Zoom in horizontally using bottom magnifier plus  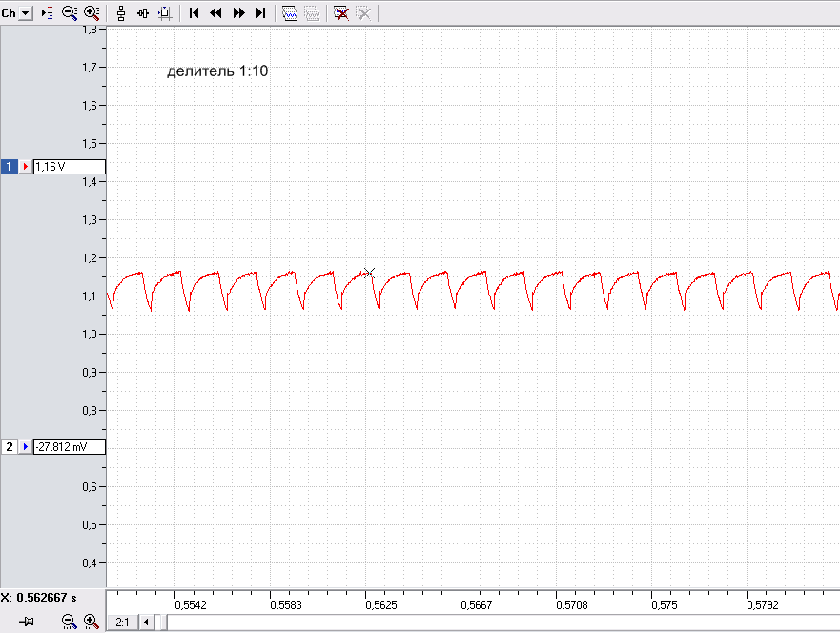tap(92, 622)
